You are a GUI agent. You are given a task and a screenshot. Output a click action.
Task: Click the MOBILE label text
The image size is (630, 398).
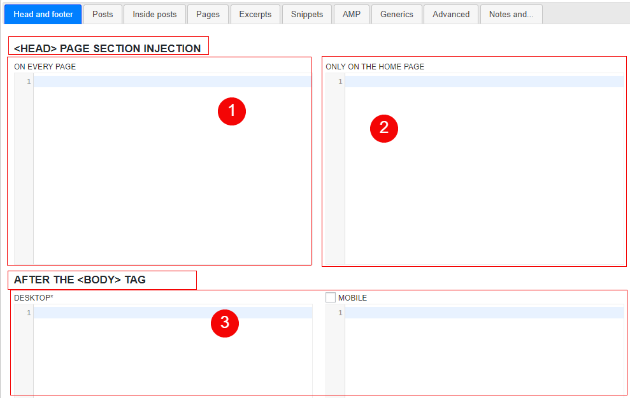click(352, 298)
